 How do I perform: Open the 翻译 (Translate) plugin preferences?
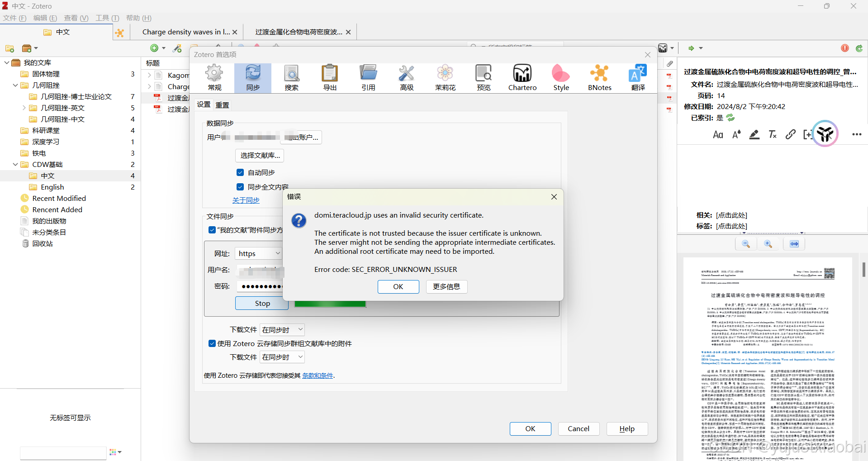(638, 78)
